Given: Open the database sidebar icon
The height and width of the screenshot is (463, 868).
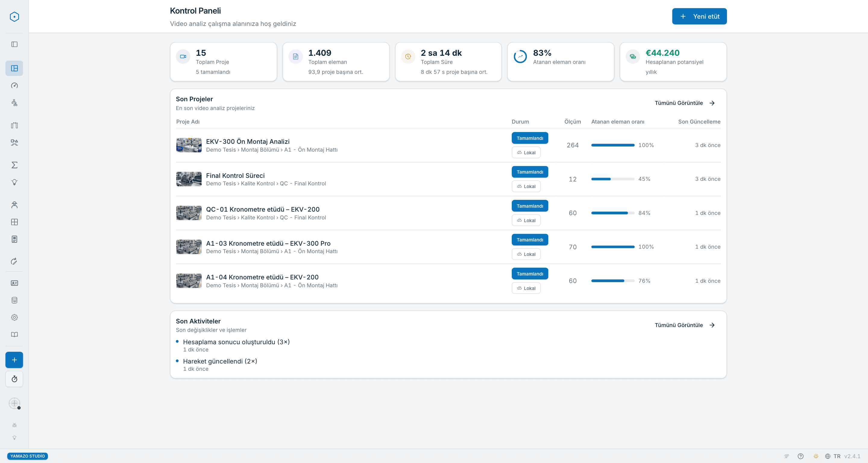Looking at the screenshot, I should click(x=14, y=300).
